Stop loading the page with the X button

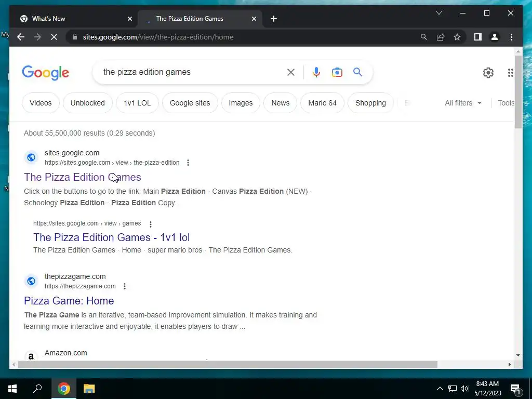pyautogui.click(x=54, y=37)
